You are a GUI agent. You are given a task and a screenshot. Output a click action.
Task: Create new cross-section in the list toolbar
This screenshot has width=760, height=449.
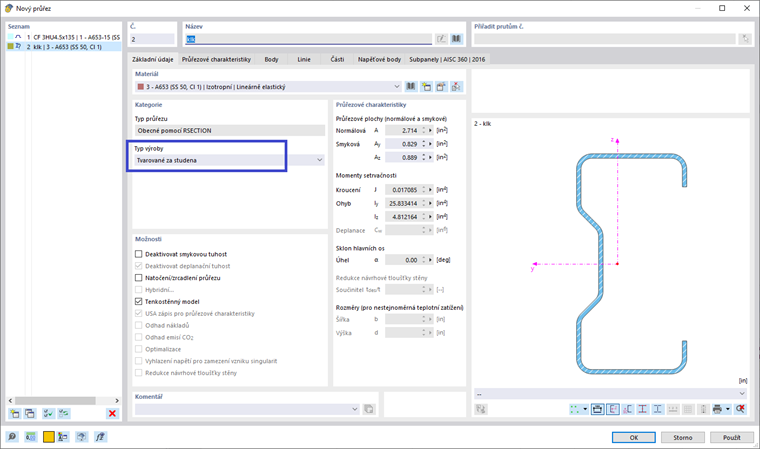pos(15,414)
